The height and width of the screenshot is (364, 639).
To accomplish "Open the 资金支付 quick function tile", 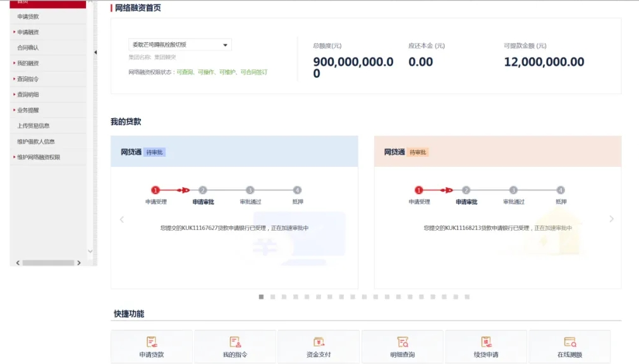I will pos(319,346).
